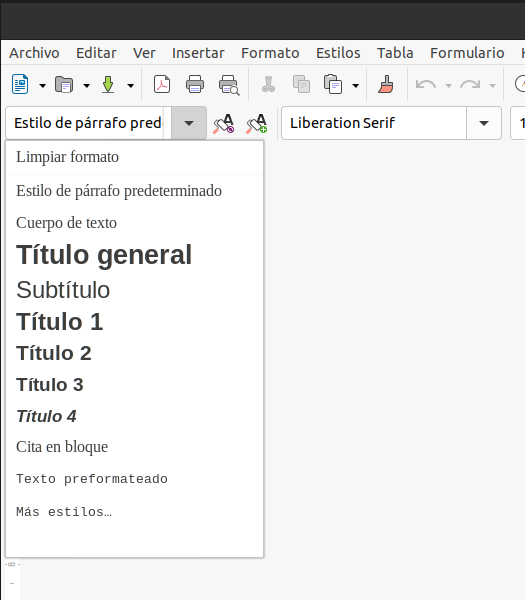Open the Estilos menu

click(x=338, y=53)
